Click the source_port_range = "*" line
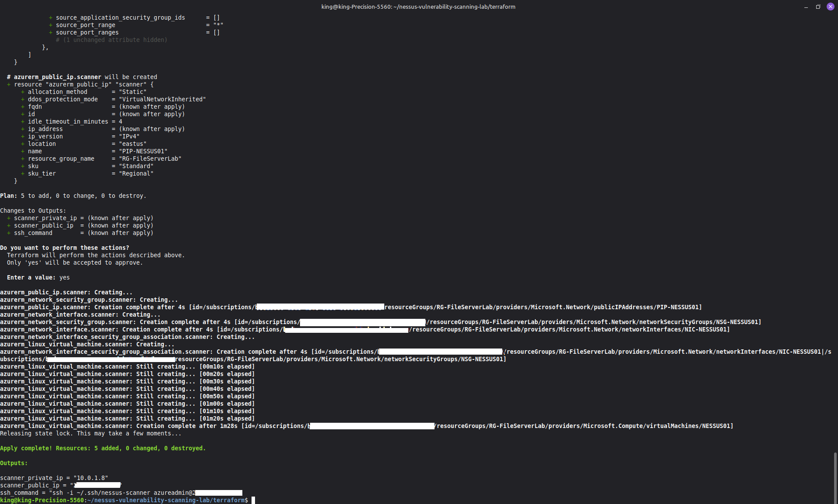This screenshot has height=504, width=838. point(136,25)
